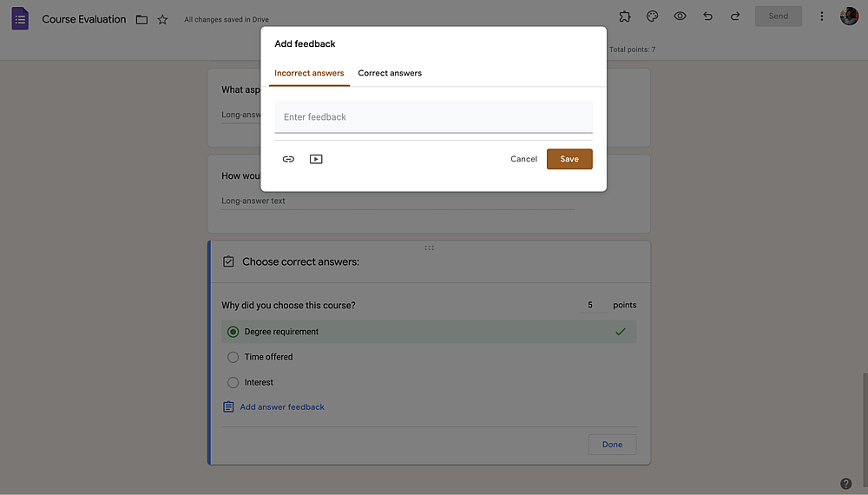Viewport: 868px width, 495px height.
Task: Preview the form with eye icon
Action: pyautogui.click(x=680, y=16)
